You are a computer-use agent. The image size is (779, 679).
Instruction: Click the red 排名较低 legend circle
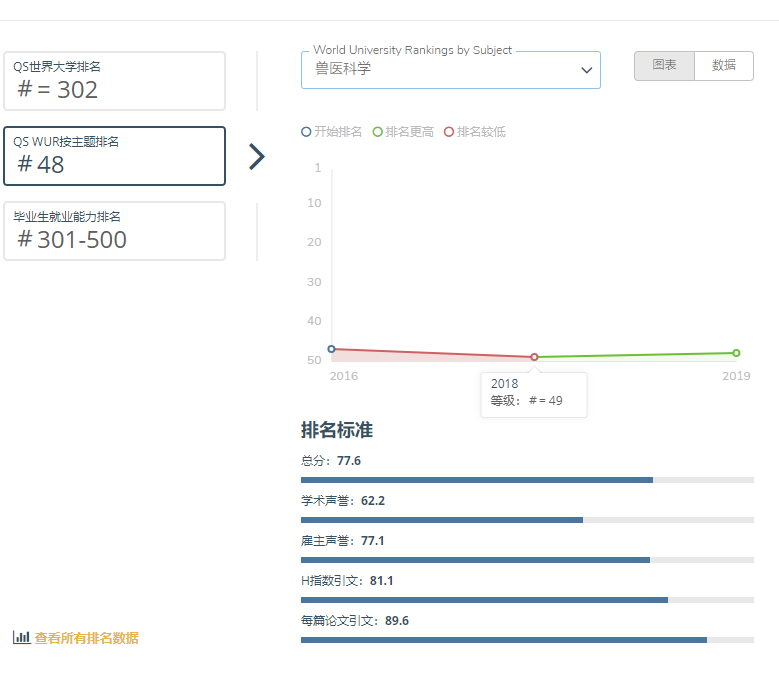449,132
